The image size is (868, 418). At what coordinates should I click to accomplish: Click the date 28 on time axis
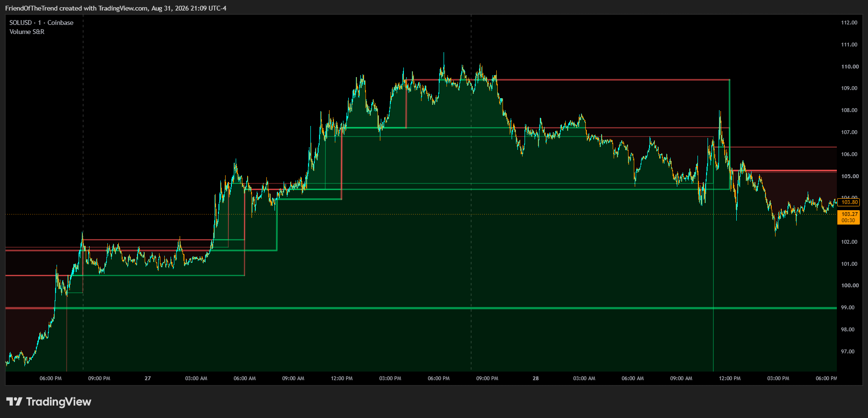(x=536, y=378)
